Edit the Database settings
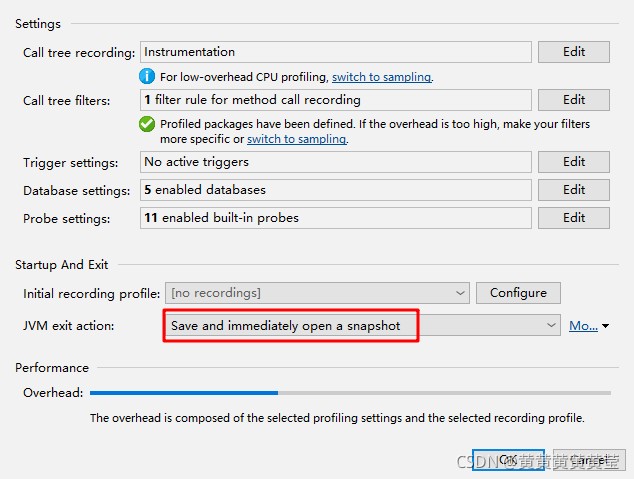 pyautogui.click(x=573, y=190)
